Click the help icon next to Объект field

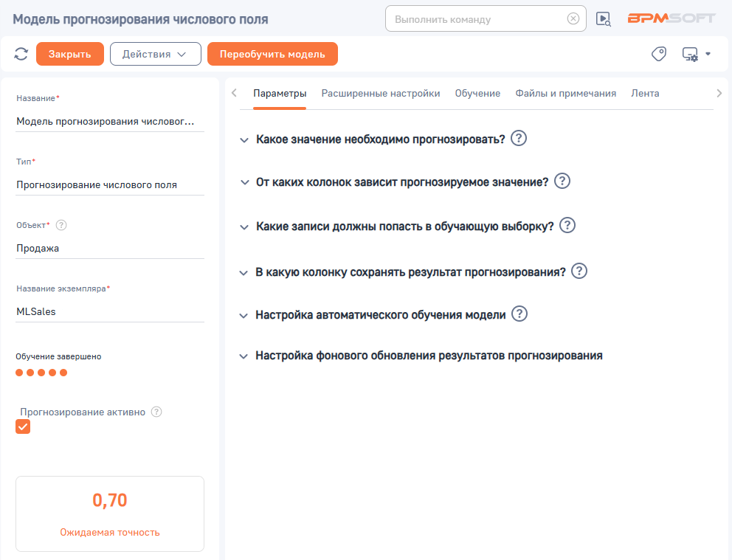coord(61,226)
